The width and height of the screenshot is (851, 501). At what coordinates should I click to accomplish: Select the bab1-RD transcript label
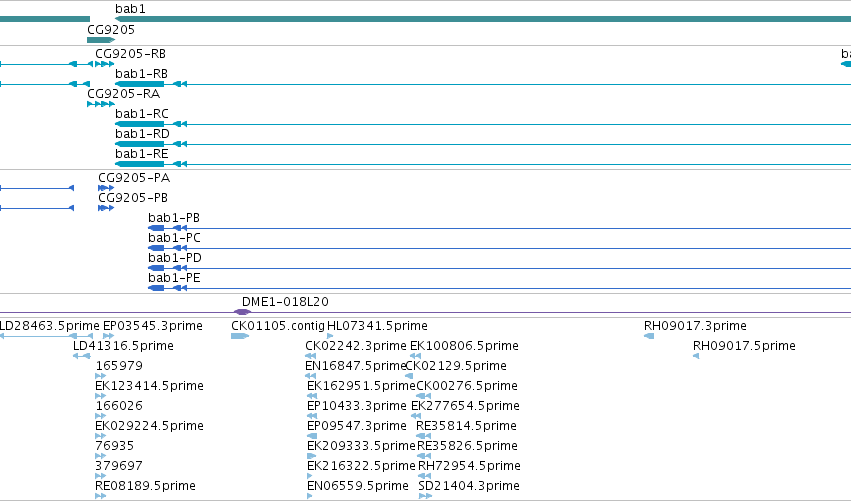click(142, 134)
